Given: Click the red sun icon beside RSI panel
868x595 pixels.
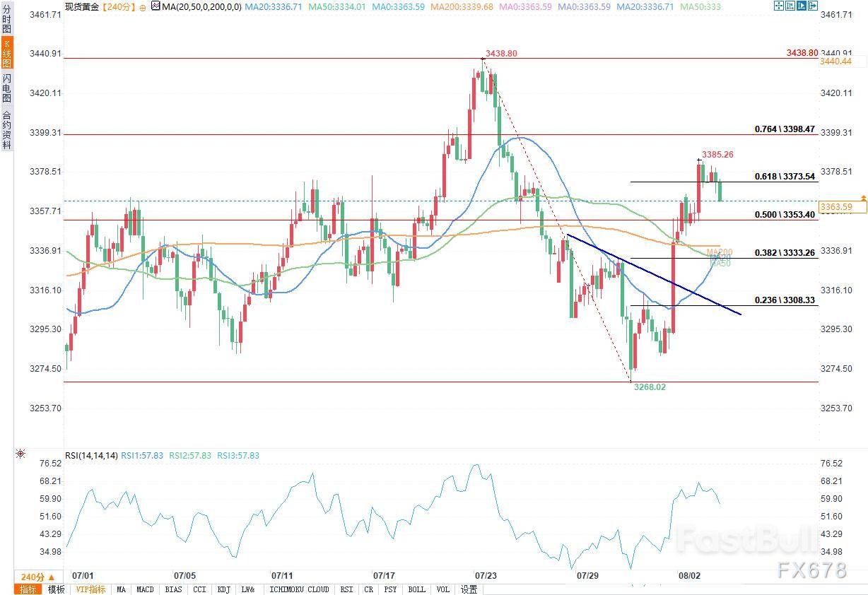Looking at the screenshot, I should [20, 454].
